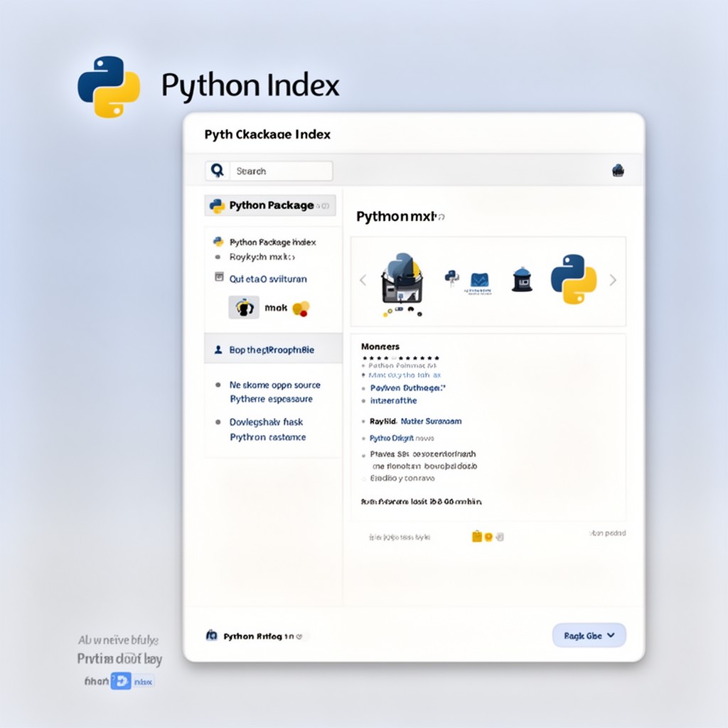Select the Roykym mxko sidebar entry
The image size is (728, 728).
262,257
